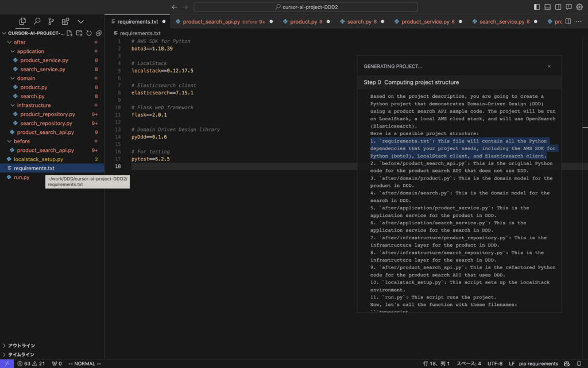Click the New Folder icon in explorer header
The width and height of the screenshot is (588, 368).
[x=79, y=33]
